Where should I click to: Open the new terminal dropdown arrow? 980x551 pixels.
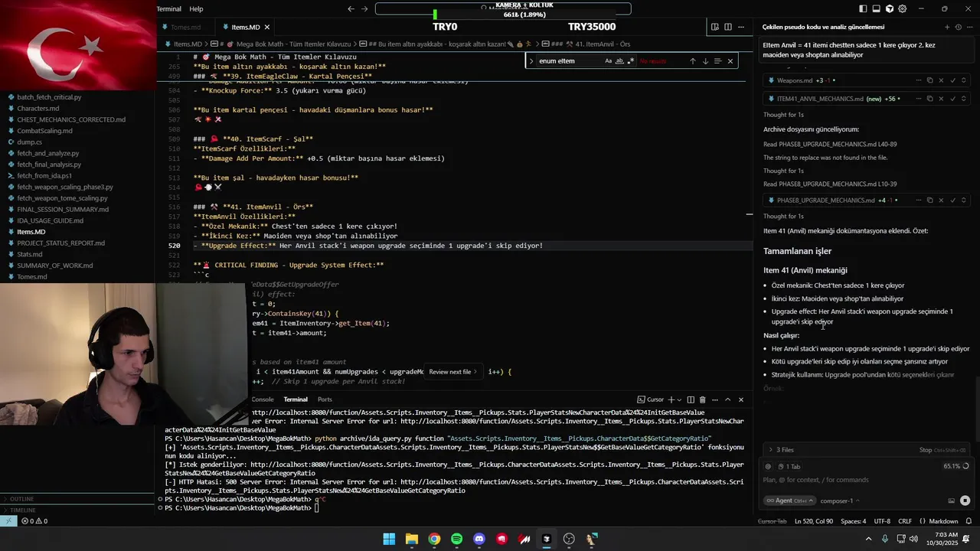(x=679, y=399)
